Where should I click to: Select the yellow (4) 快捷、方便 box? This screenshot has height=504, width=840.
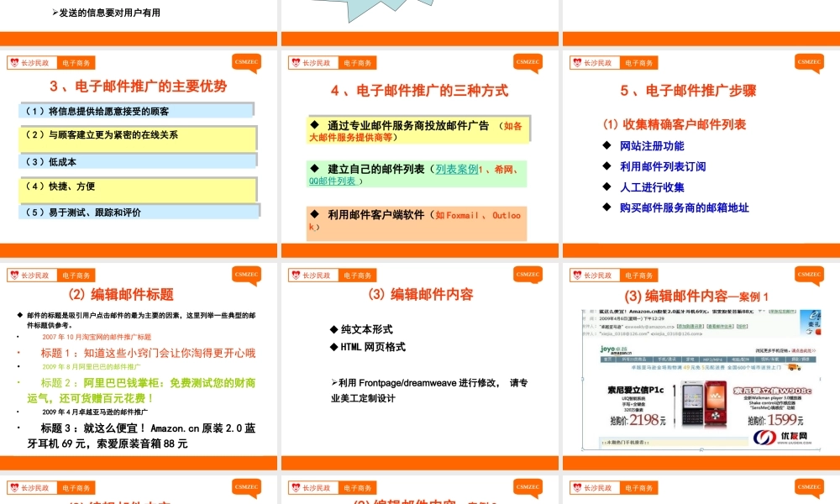point(137,187)
